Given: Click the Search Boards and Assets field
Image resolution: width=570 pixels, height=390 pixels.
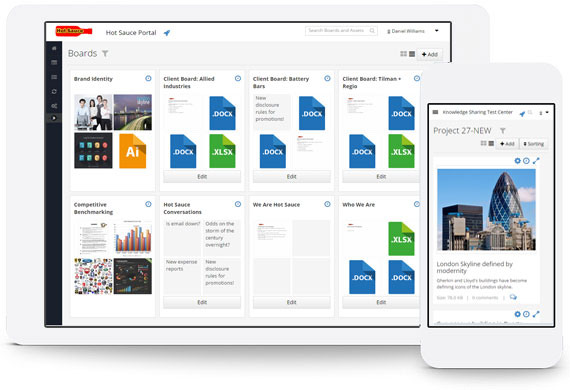Looking at the screenshot, I should point(341,31).
